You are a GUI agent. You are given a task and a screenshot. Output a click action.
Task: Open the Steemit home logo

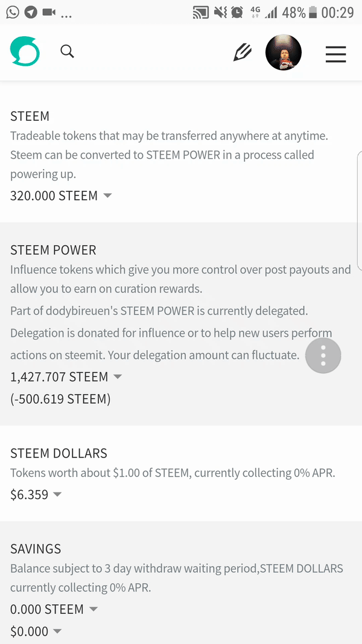25,52
